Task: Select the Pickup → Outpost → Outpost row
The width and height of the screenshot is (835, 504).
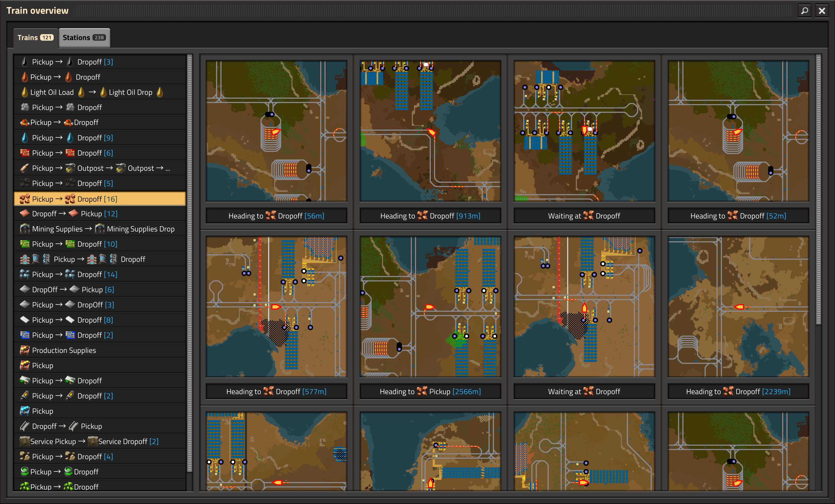Action: [100, 168]
